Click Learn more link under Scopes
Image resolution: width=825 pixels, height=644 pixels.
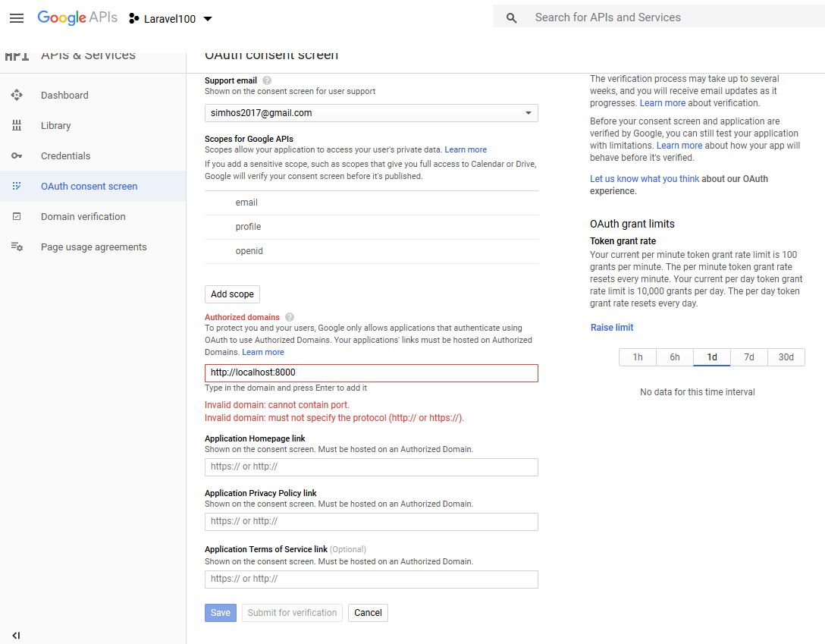466,149
